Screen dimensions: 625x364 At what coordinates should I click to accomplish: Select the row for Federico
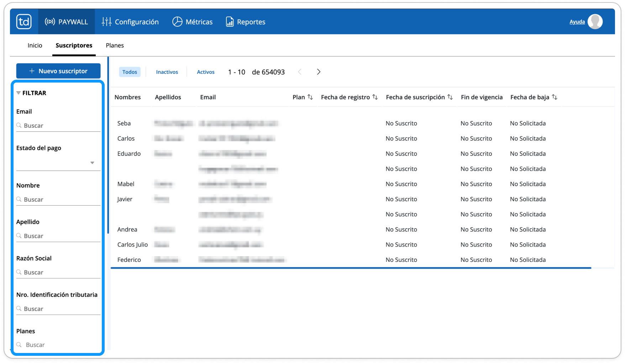tap(362, 260)
